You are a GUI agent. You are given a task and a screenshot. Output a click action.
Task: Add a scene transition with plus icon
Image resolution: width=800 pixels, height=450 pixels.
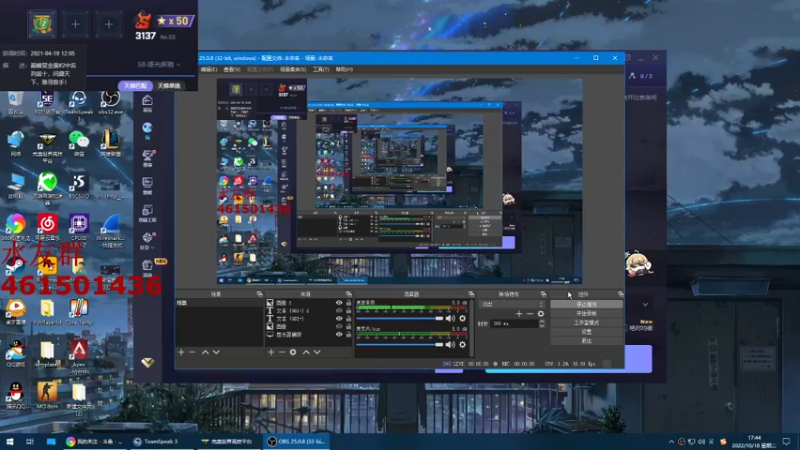[519, 314]
